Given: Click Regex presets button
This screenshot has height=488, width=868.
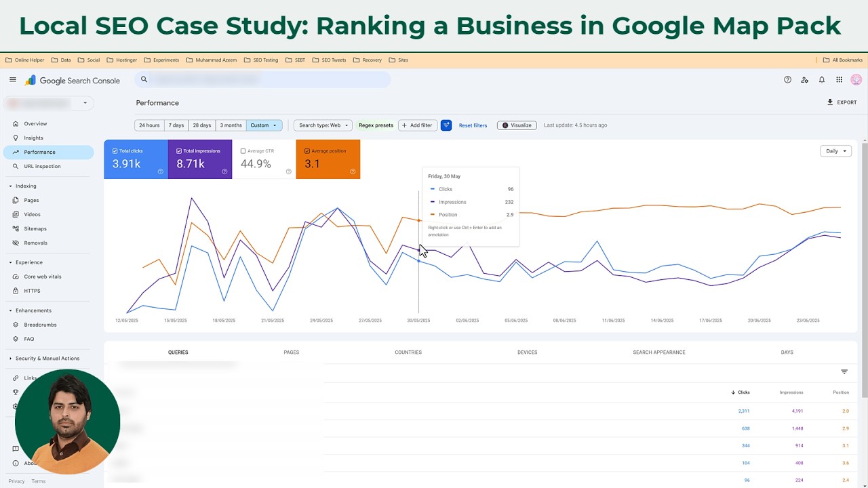Looking at the screenshot, I should (x=376, y=125).
